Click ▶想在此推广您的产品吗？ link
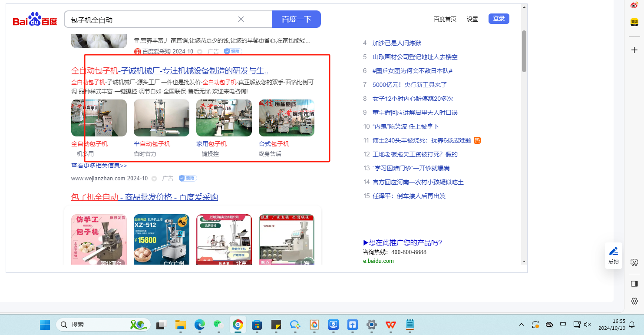644x335 pixels. pos(403,242)
